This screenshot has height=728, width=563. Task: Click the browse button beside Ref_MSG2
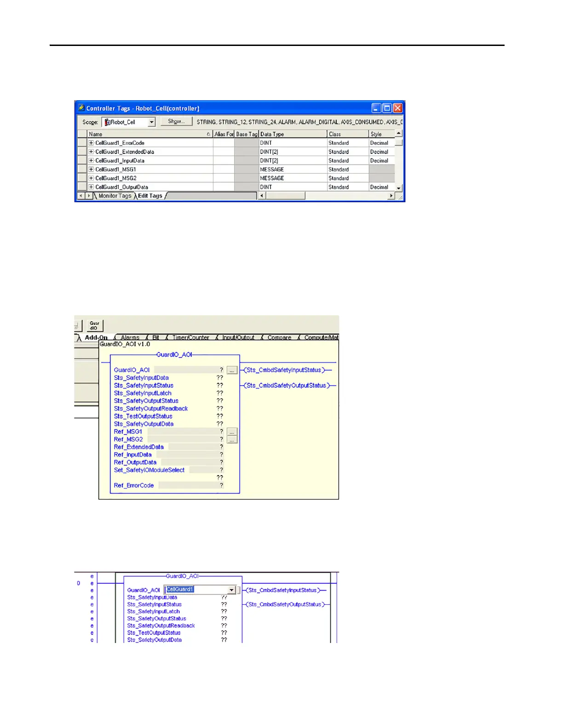click(232, 439)
